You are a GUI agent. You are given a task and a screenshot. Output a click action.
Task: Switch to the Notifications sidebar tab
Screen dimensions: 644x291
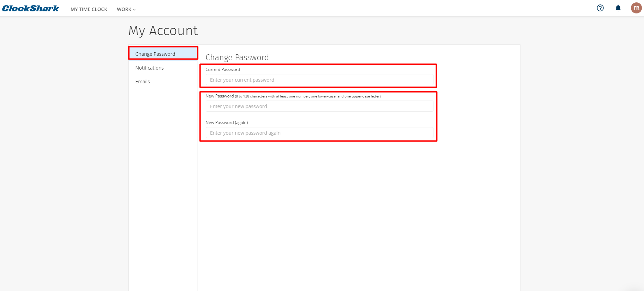(163, 68)
